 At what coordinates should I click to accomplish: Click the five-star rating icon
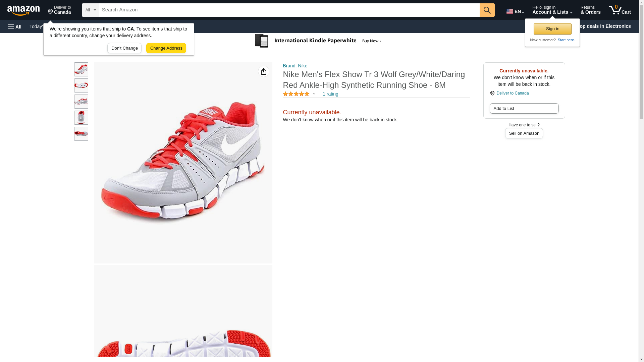296,94
